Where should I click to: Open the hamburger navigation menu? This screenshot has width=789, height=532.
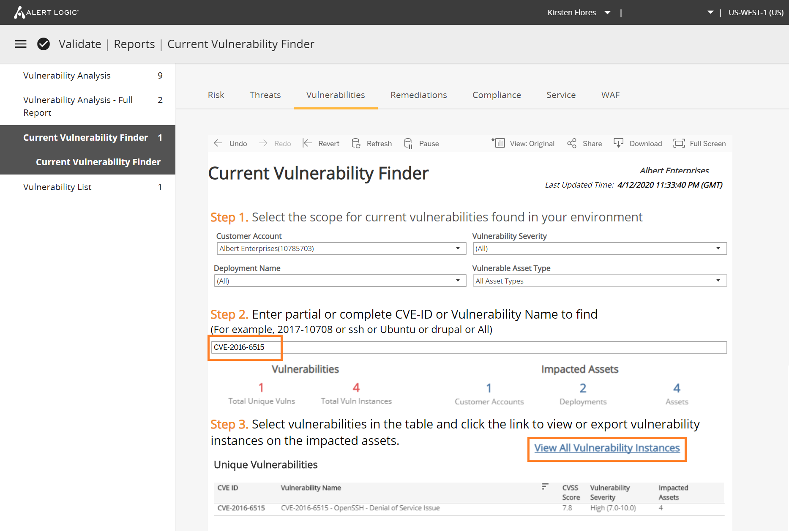tap(20, 44)
